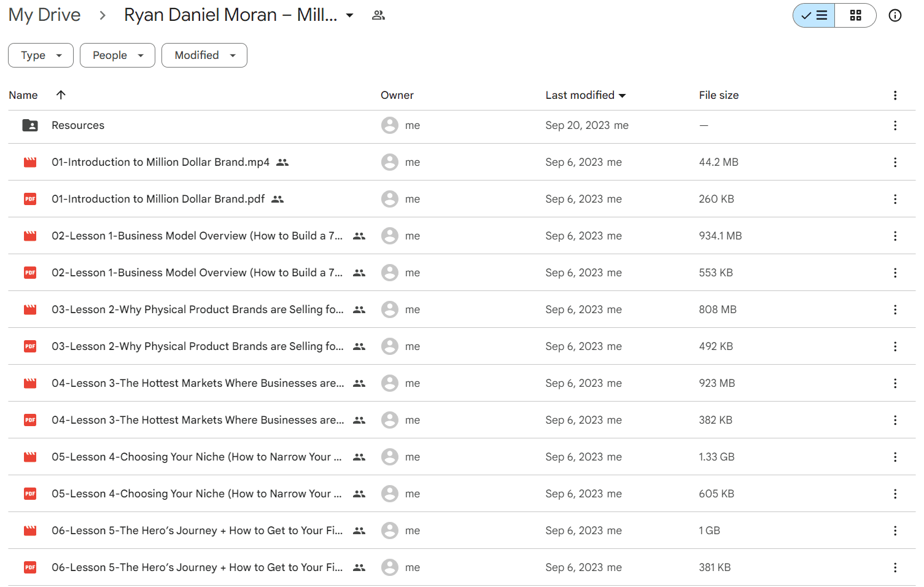Click video icon on the 934.1 MB row
924x587 pixels.
click(x=30, y=236)
